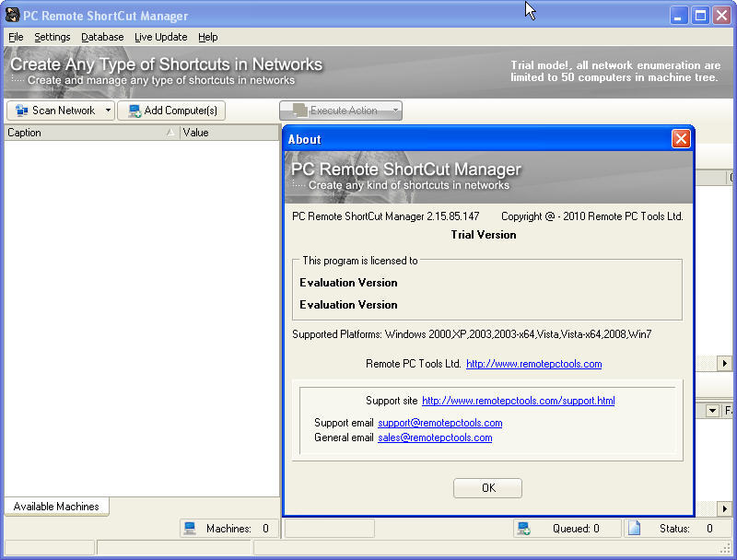Close the main PC Remote ShortCut Manager window
The image size is (737, 560).
[x=721, y=16]
